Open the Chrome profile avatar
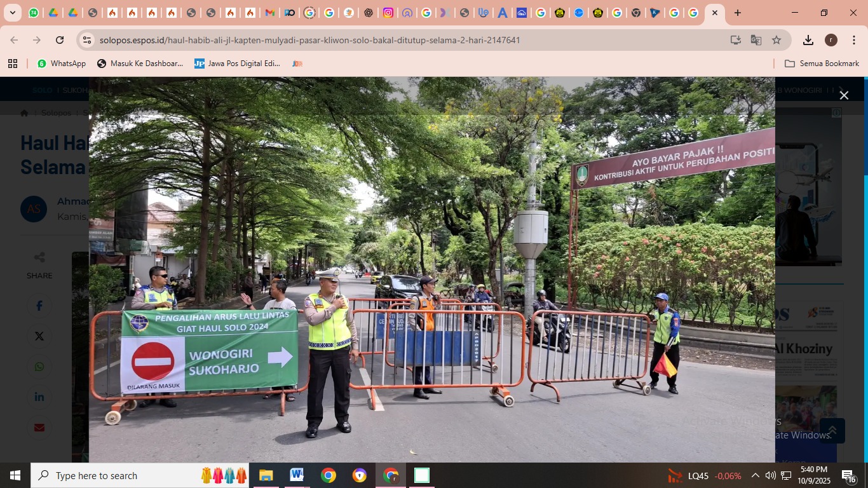868x488 pixels. [x=831, y=40]
